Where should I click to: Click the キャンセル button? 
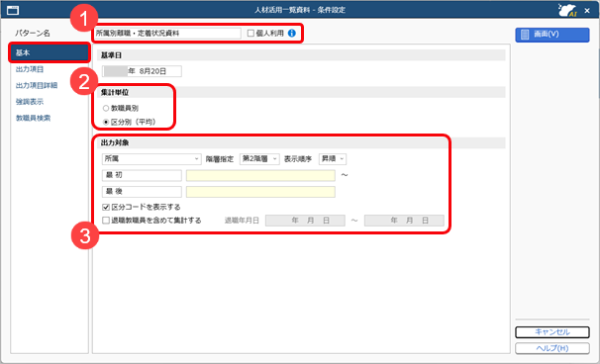[x=552, y=332]
